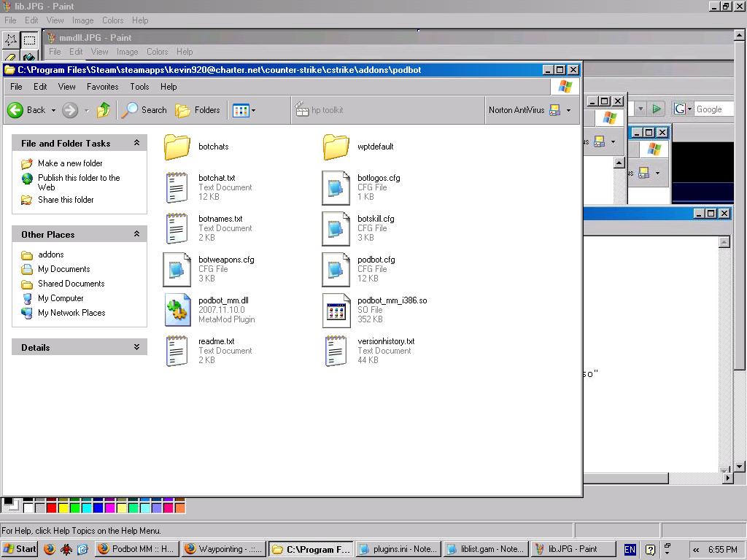Click the blue Quick Launch icon beside Start
This screenshot has height=560, width=747.
82,549
